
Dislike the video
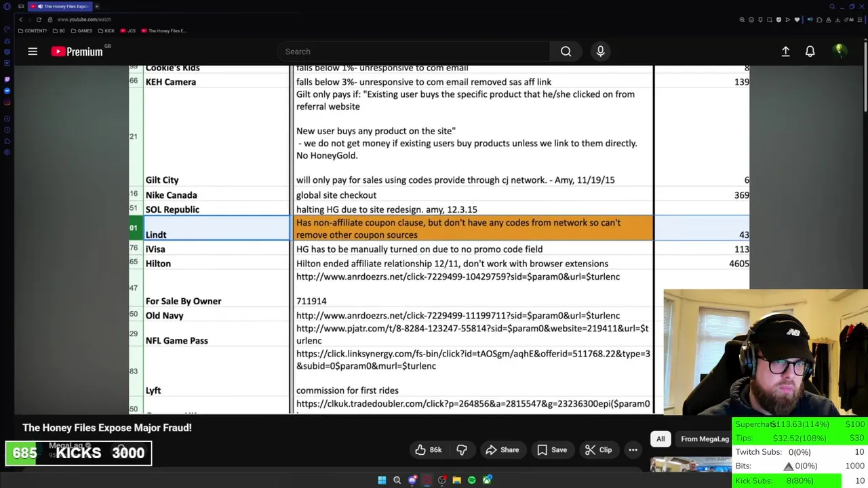tap(462, 450)
